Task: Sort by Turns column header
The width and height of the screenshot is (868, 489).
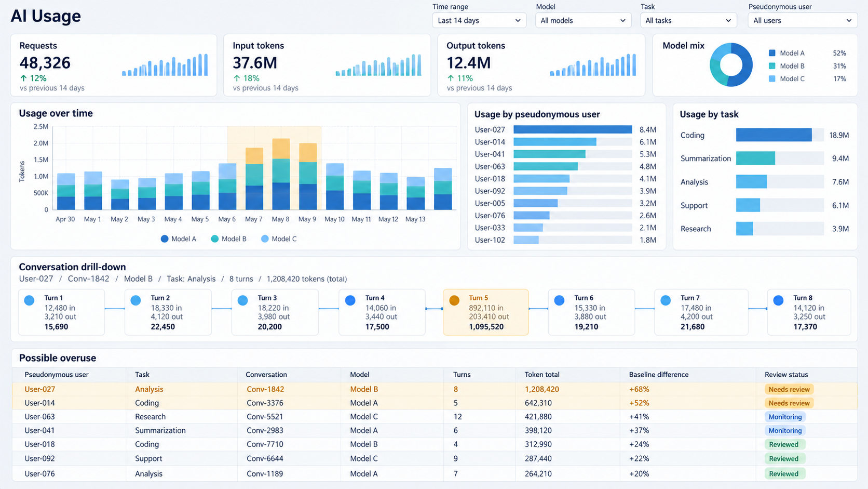Action: pos(462,375)
